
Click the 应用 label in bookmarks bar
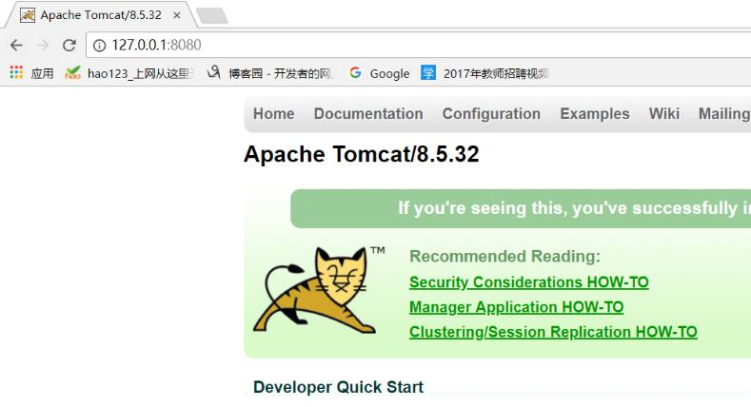click(x=42, y=73)
